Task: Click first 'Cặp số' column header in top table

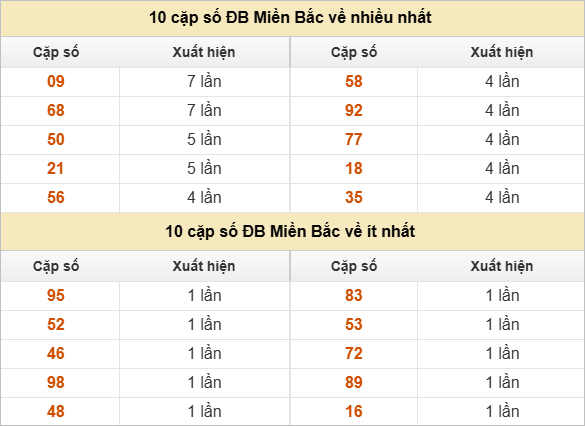Action: [56, 52]
